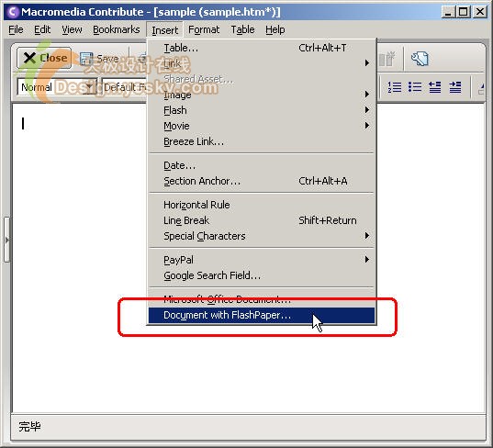
Task: Click the indent icon
Action: tap(455, 87)
